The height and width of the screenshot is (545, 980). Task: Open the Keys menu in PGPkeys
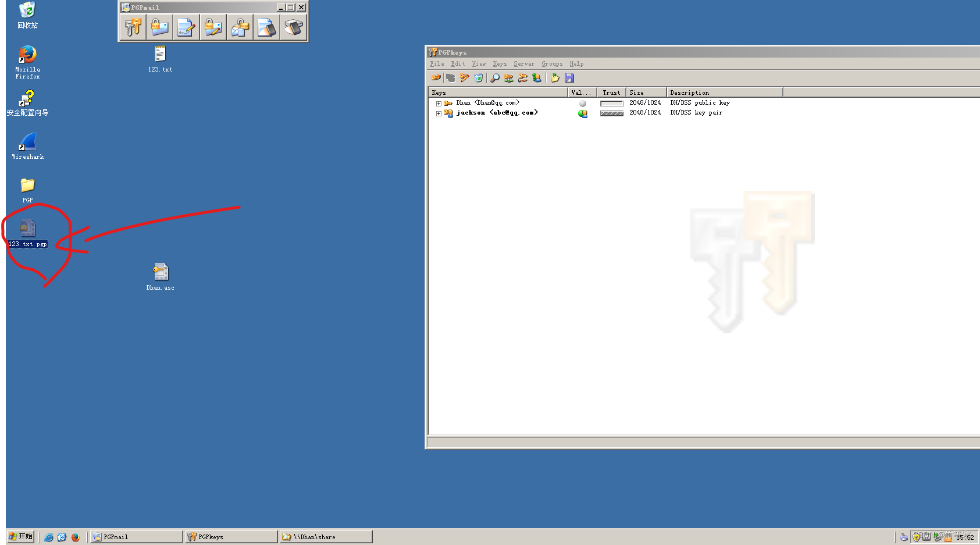(x=500, y=64)
